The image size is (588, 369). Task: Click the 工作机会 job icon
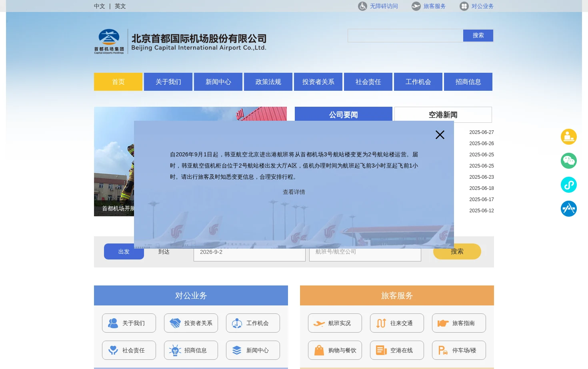[237, 323]
